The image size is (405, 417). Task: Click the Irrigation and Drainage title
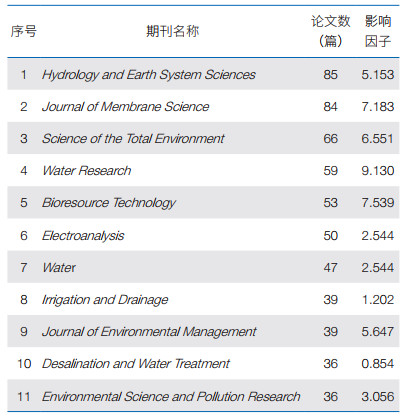[105, 300]
